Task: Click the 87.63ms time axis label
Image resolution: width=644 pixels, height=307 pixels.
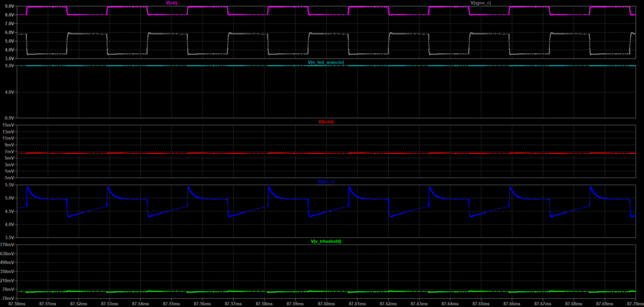Action: point(419,304)
